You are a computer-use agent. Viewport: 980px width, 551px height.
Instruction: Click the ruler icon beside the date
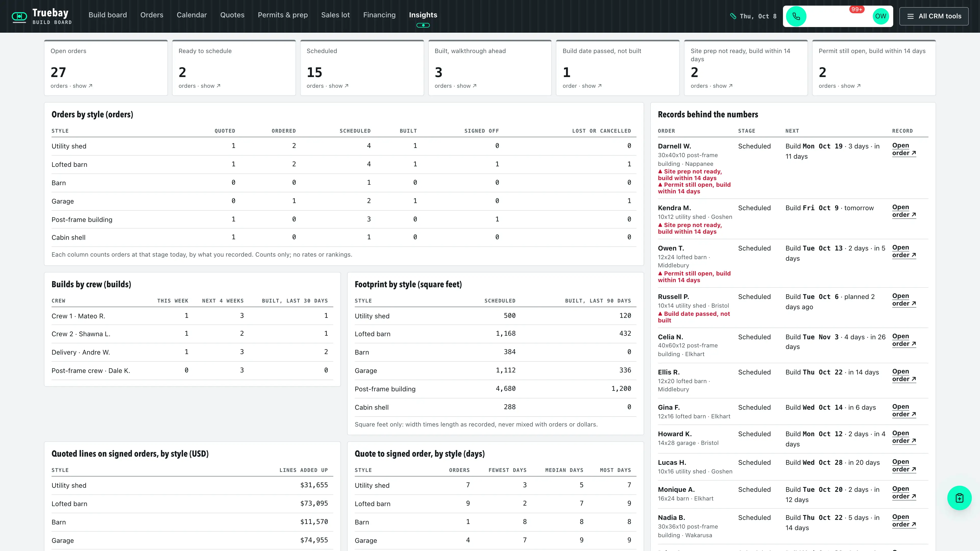[733, 16]
